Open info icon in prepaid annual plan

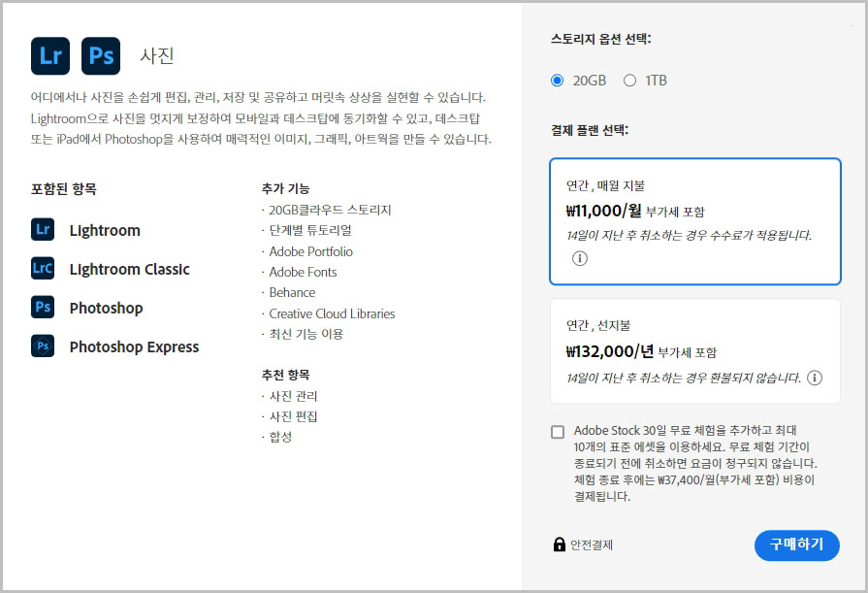[x=815, y=378]
